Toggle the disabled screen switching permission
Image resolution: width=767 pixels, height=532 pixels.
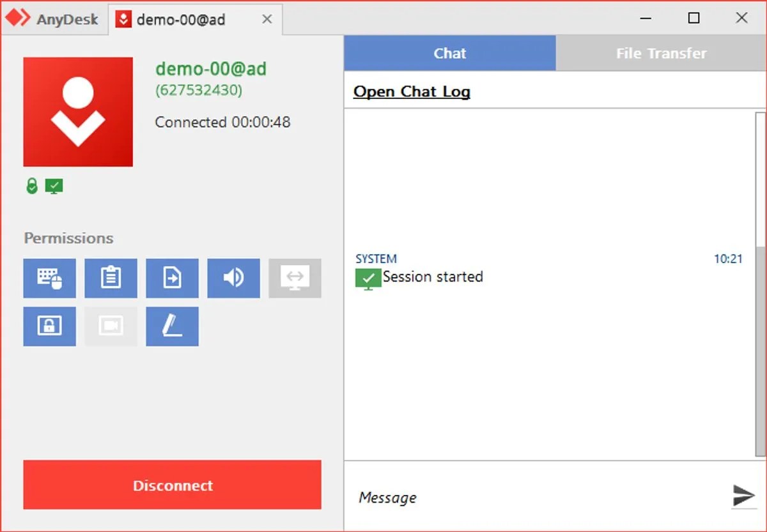(295, 278)
